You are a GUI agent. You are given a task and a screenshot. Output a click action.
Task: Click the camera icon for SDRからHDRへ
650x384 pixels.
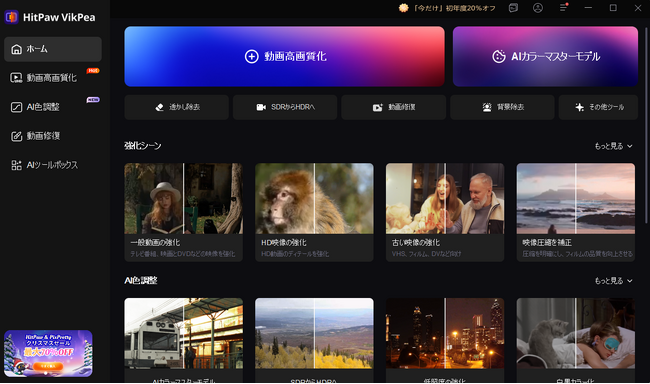point(261,107)
